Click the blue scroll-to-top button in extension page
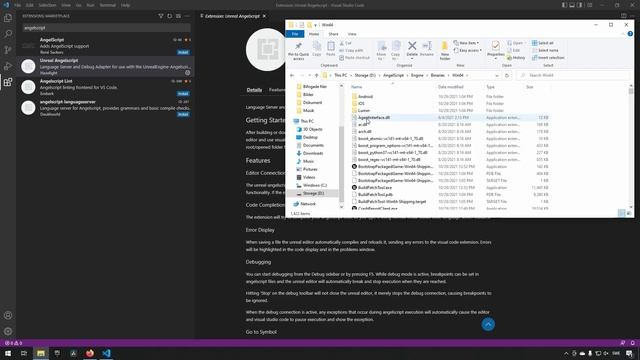Screen dimensions: 640x360 tap(488, 324)
